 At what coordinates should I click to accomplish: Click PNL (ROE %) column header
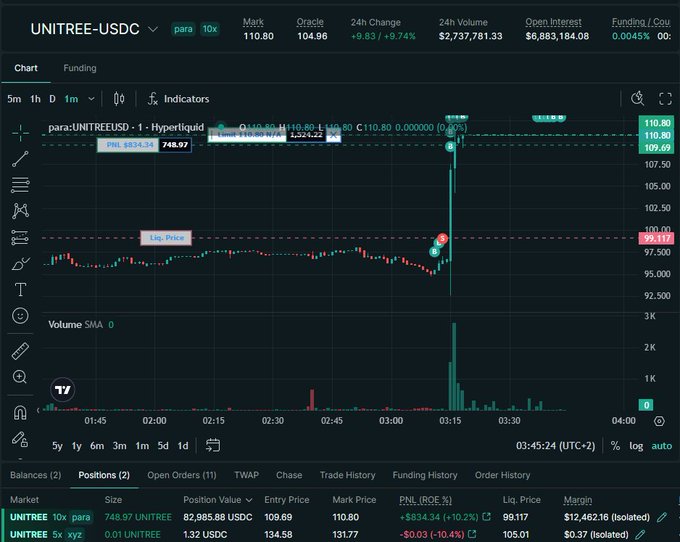click(x=425, y=500)
